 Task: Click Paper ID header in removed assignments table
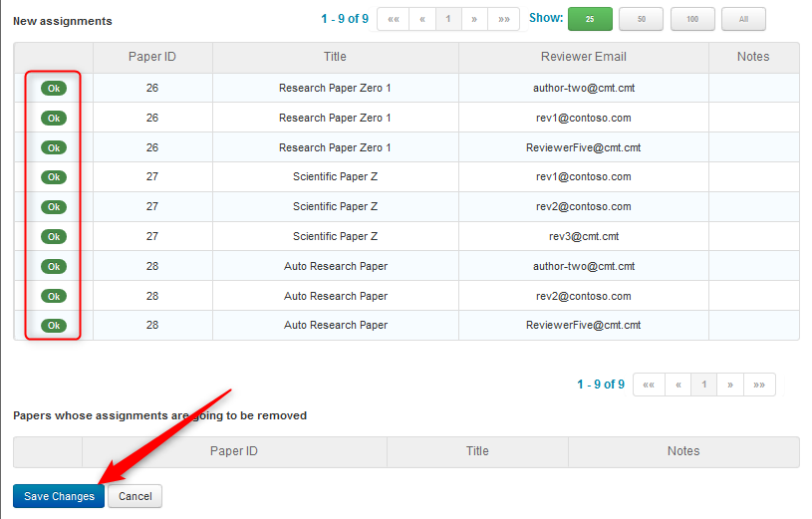coord(234,451)
